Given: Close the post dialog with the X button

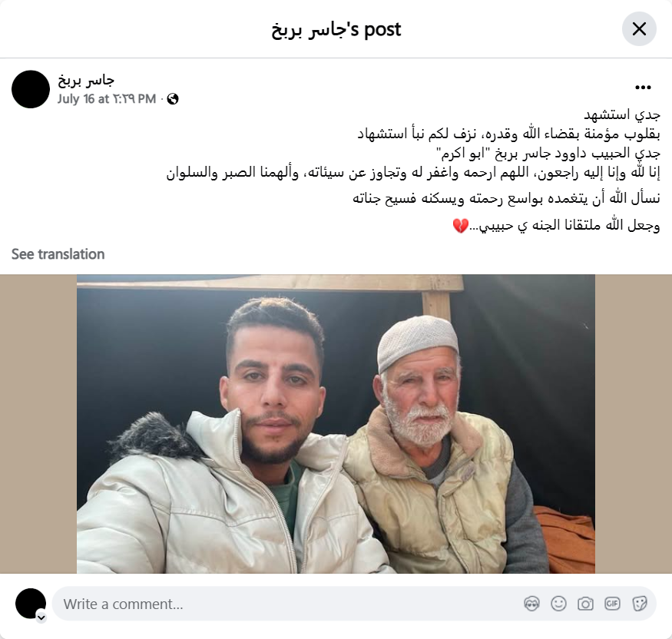Looking at the screenshot, I should point(639,29).
